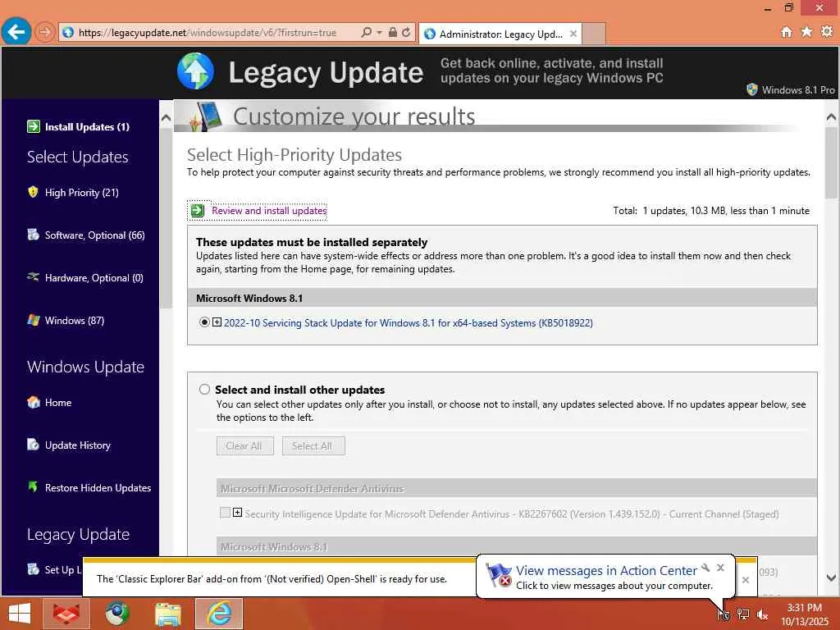The height and width of the screenshot is (630, 840).
Task: Go to Windows Update Home link
Action: (58, 402)
